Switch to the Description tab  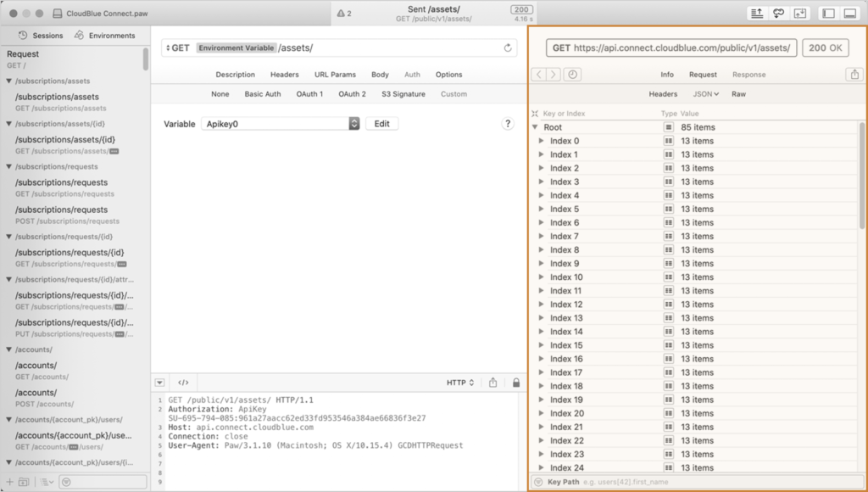coord(236,75)
